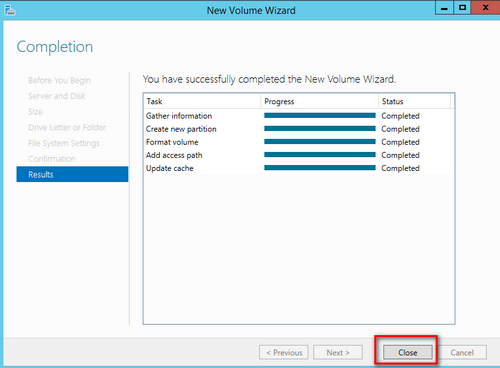Sort by the Task column header
This screenshot has width=500, height=368.
click(x=202, y=101)
